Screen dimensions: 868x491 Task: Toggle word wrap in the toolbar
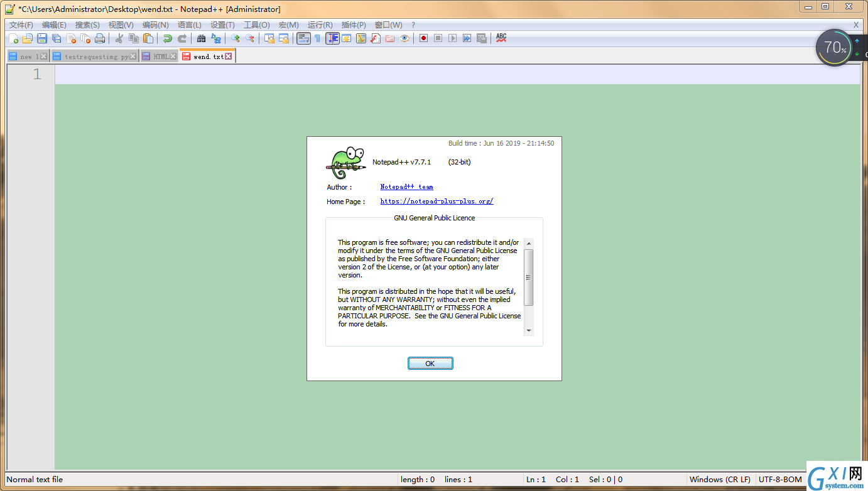click(x=303, y=38)
